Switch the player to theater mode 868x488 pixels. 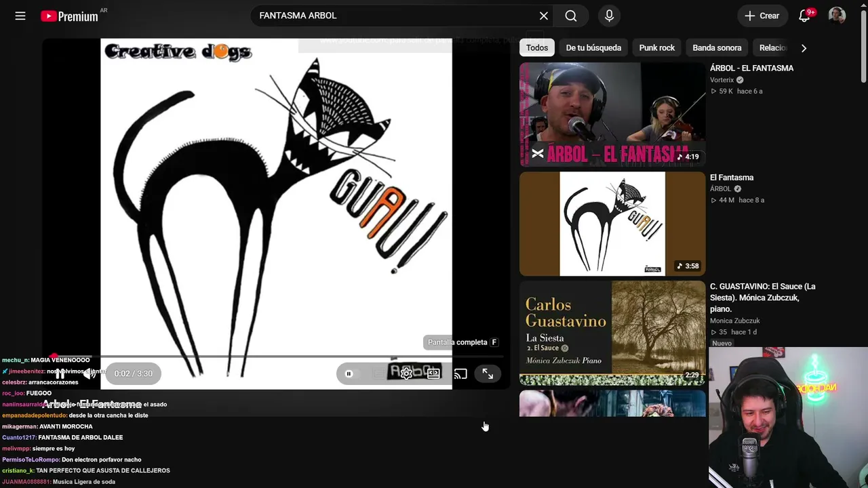tap(433, 373)
